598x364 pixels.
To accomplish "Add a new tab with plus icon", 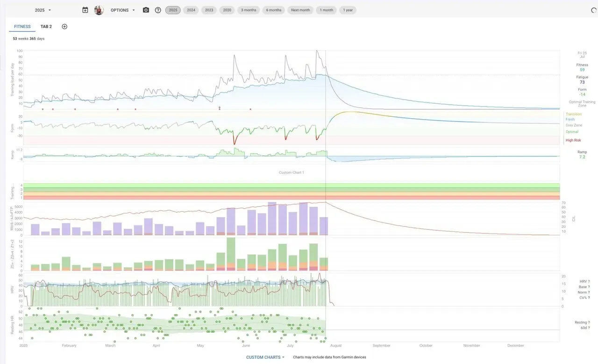I will [x=64, y=27].
